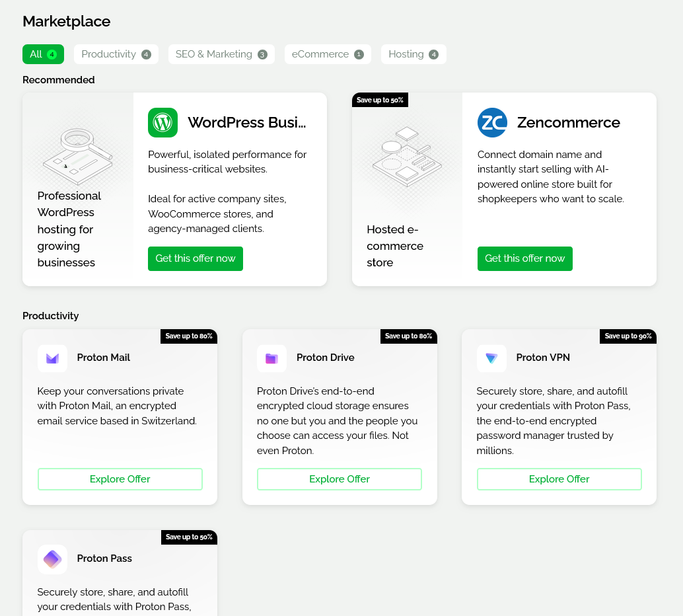The image size is (683, 616).
Task: Click the Save up to 80% Proton Drive badge
Action: coord(408,336)
